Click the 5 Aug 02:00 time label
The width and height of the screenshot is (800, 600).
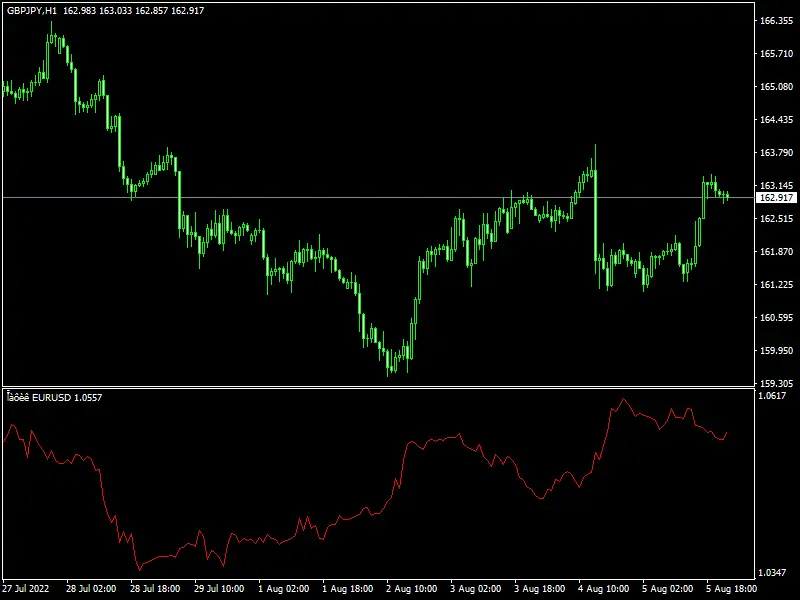(667, 588)
